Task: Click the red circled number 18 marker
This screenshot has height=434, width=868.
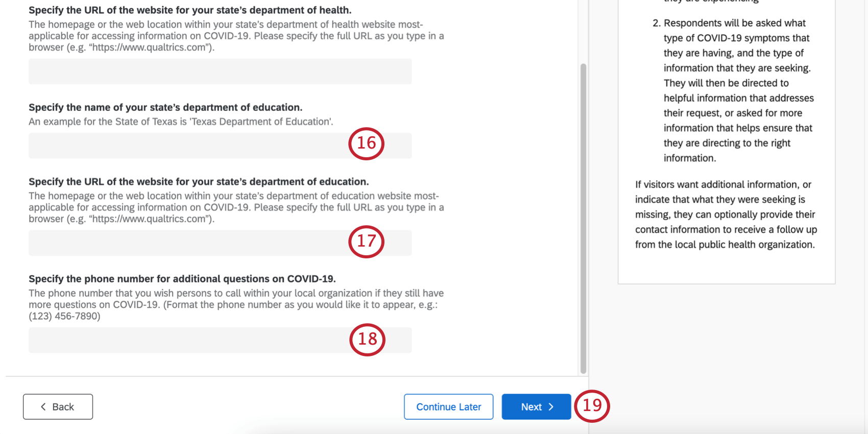Action: coord(367,340)
